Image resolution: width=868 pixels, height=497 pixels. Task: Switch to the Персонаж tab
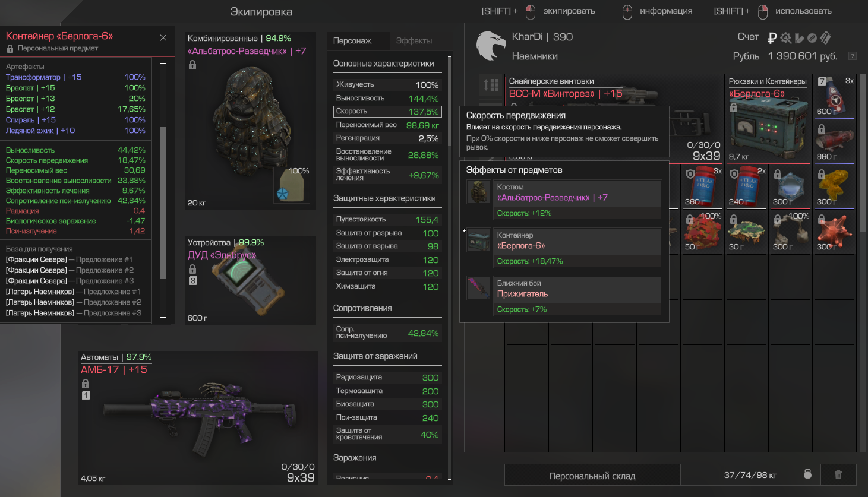(359, 40)
